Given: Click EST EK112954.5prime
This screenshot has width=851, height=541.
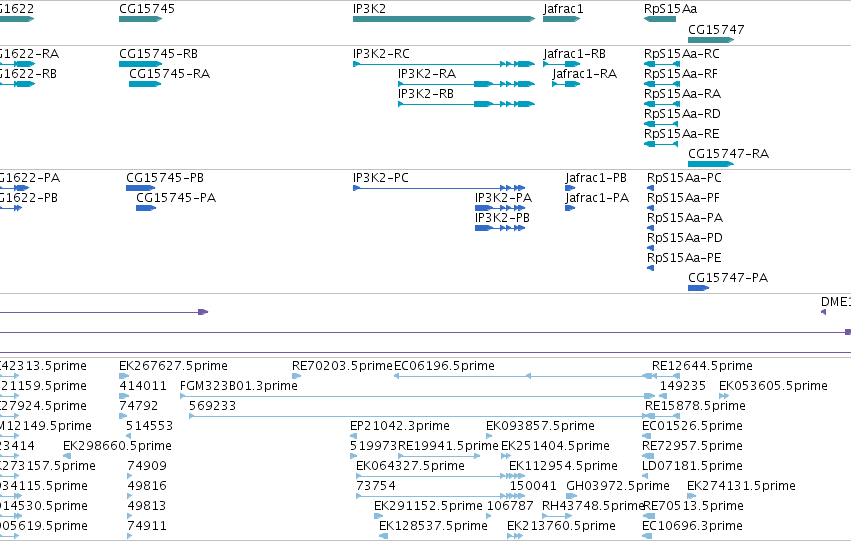Looking at the screenshot, I should click(x=563, y=466).
